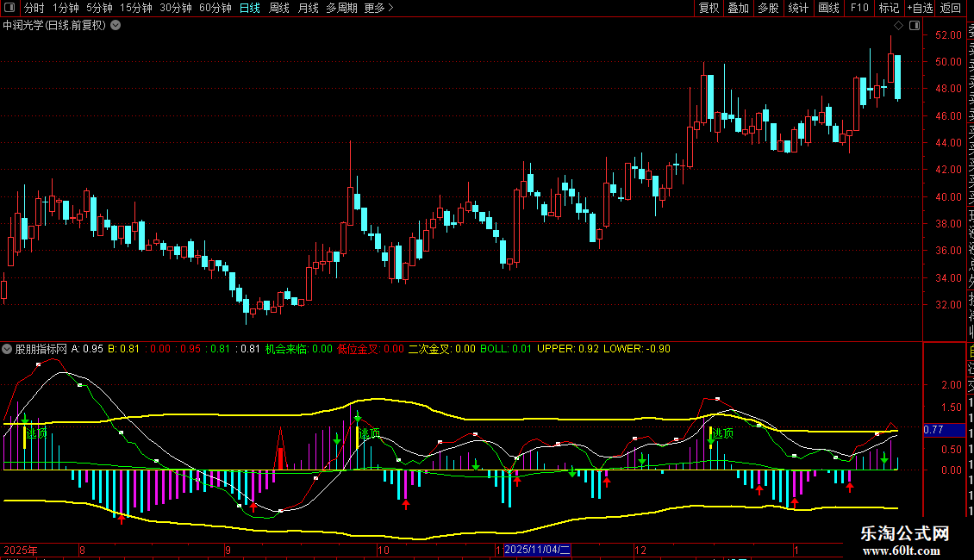Click the 中润光学(日线.前复权) chart title
Image resolution: width=974 pixels, height=560 pixels.
[54, 26]
